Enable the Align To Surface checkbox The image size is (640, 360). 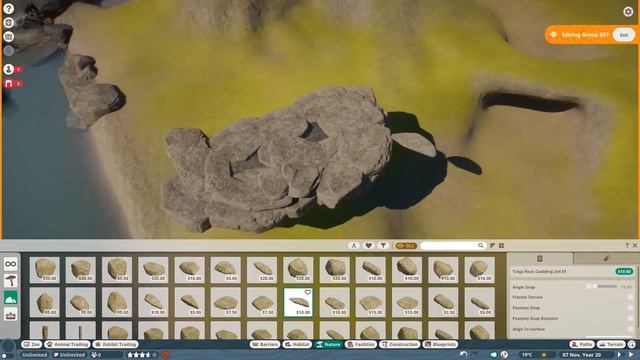pos(631,329)
